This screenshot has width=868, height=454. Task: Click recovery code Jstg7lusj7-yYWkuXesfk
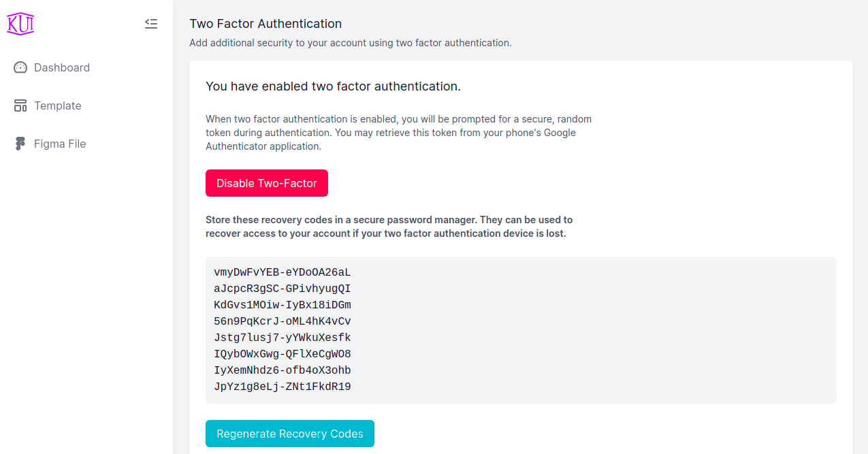pos(283,338)
